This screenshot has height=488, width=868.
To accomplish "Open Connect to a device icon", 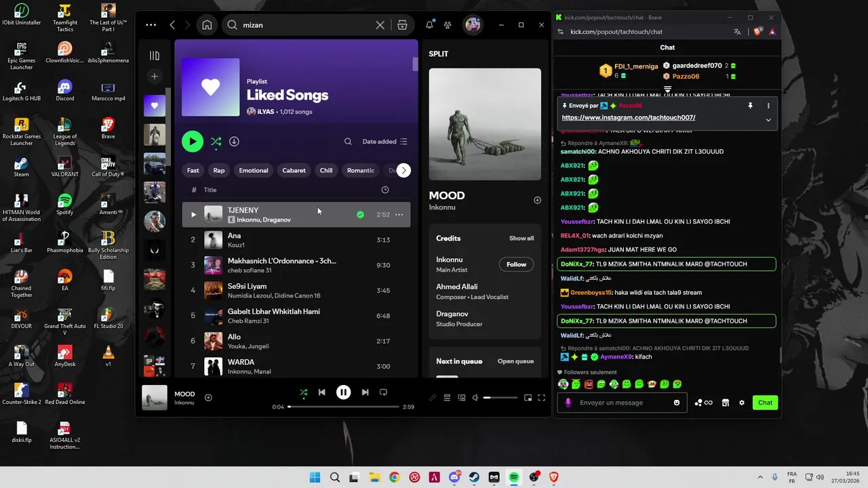I will 462,398.
